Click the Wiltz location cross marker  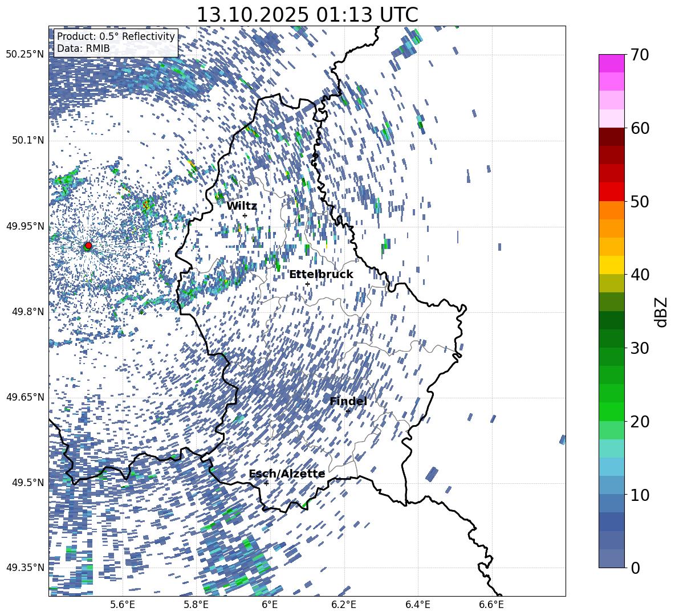(245, 216)
